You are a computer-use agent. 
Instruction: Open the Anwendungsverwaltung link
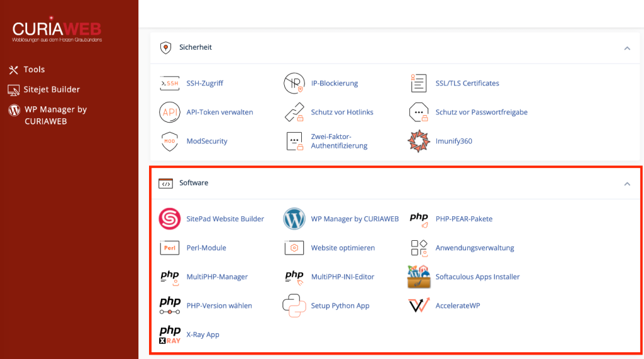coord(475,248)
